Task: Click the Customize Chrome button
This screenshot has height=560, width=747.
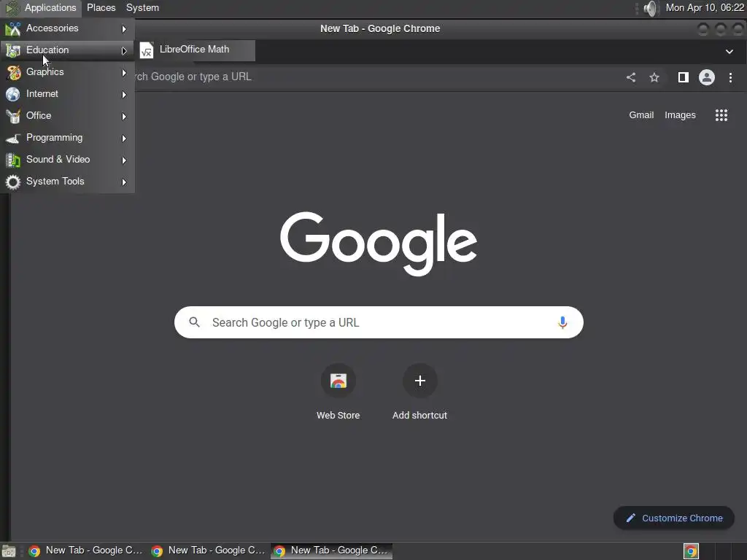Action: click(x=673, y=518)
